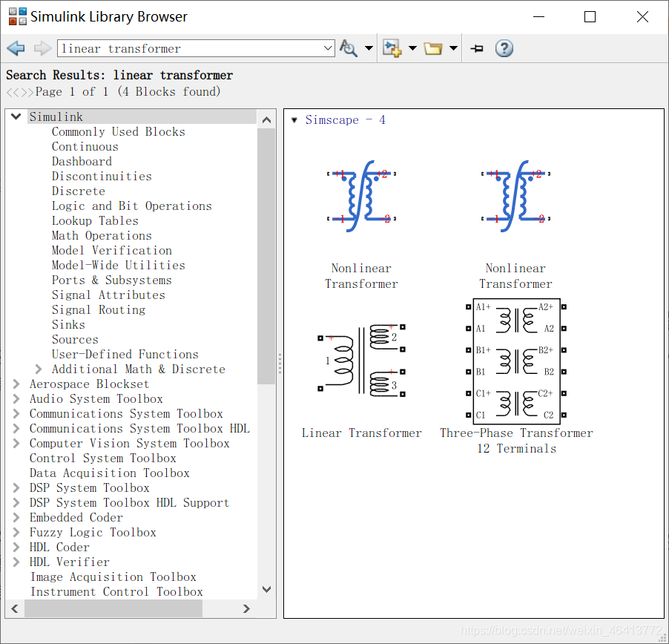This screenshot has width=669, height=644.
Task: Select the Sinks library
Action: pyautogui.click(x=68, y=324)
